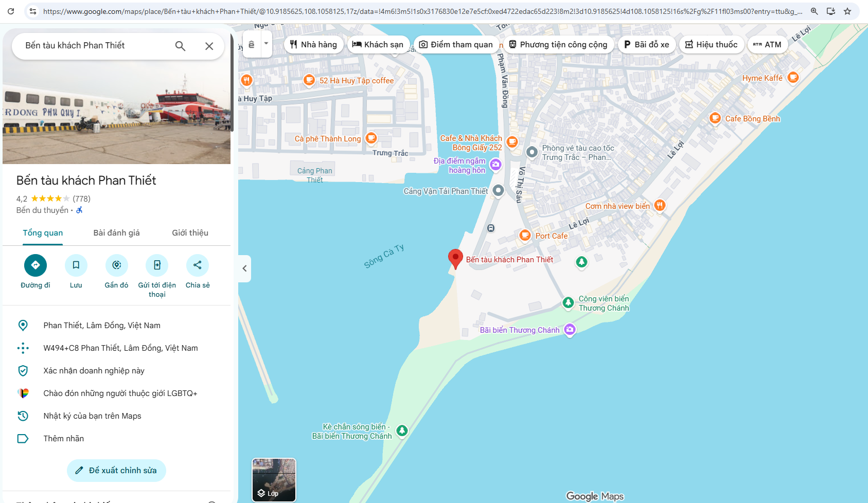Image resolution: width=868 pixels, height=503 pixels.
Task: Open Cafe Bồng Bềnh map marker
Action: click(x=715, y=118)
